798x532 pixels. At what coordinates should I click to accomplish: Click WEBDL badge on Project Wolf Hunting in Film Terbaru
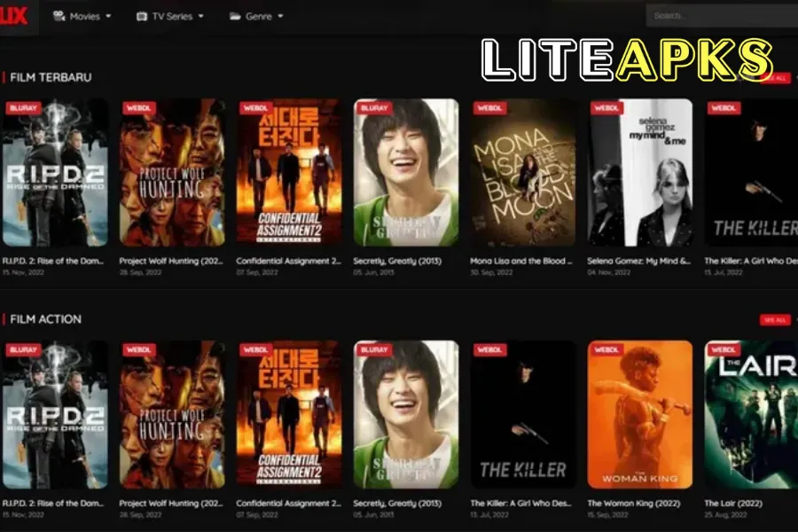[x=139, y=108]
